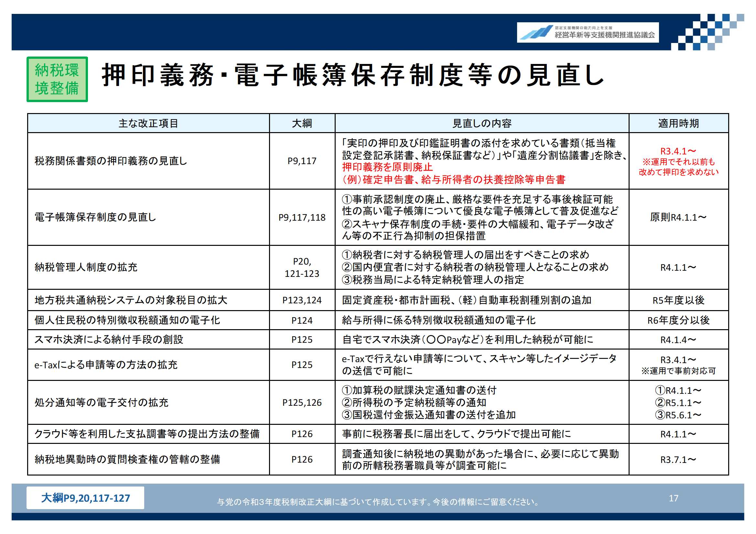Click the 処分通知等の電子交付の拡充 row label
756x534 pixels.
point(102,403)
